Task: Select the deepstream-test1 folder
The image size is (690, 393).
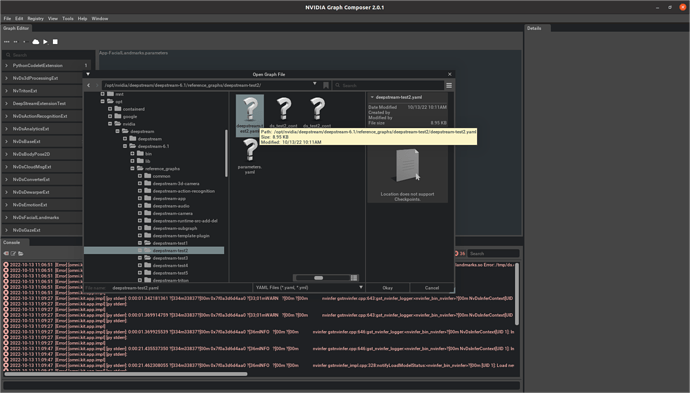Action: click(170, 243)
